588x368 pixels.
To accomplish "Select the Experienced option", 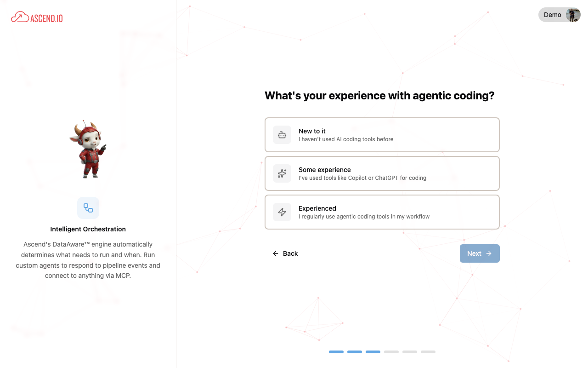I will [382, 212].
